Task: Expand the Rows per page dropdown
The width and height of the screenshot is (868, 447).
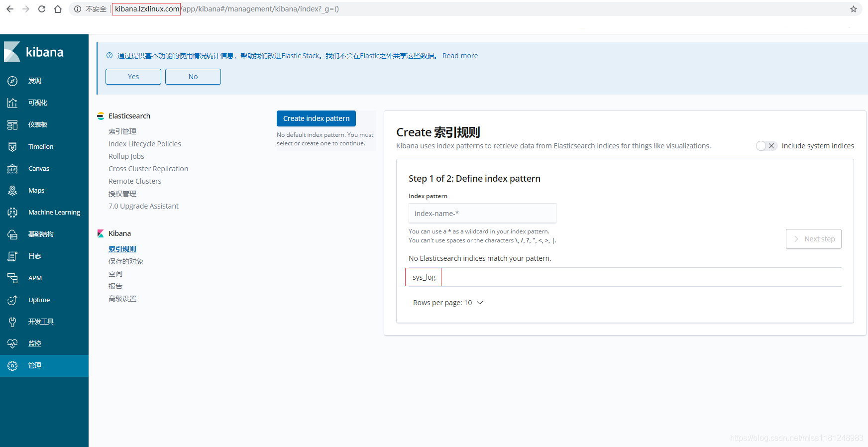Action: click(448, 303)
